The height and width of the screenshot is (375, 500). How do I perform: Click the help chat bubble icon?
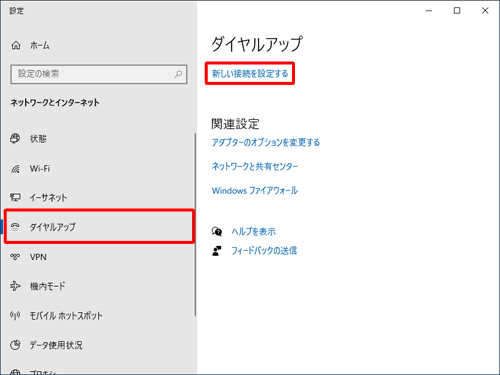point(217,231)
